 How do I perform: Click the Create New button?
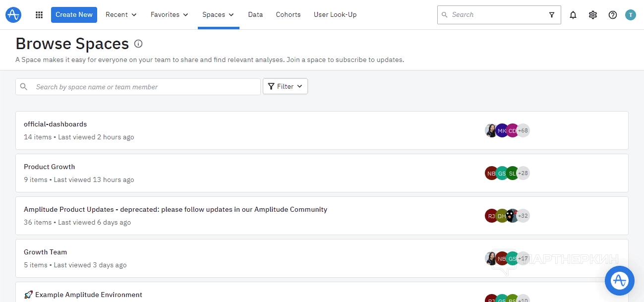74,15
